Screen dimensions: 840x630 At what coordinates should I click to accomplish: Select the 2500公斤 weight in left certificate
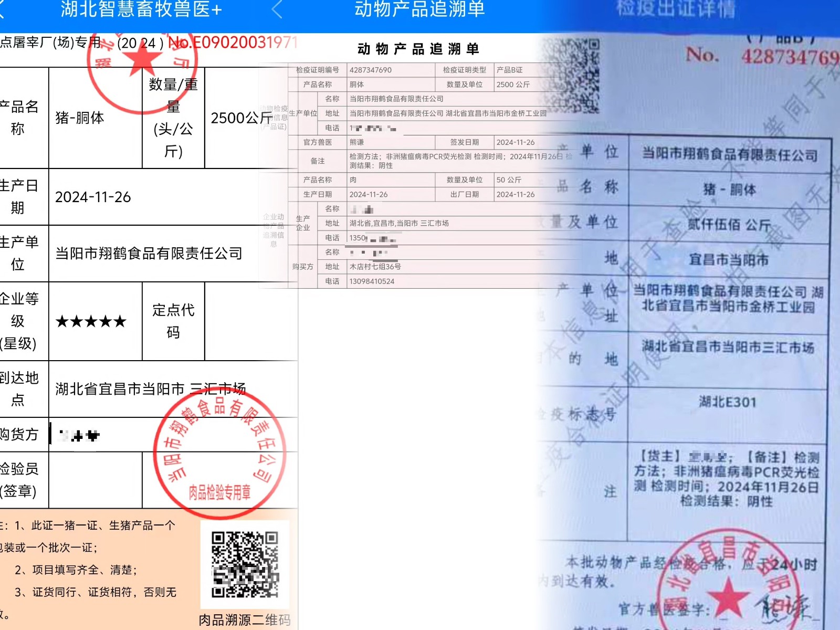[x=241, y=118]
